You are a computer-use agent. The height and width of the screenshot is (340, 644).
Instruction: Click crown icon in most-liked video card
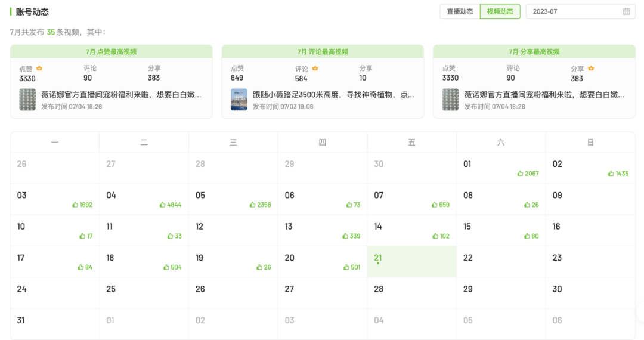point(39,69)
